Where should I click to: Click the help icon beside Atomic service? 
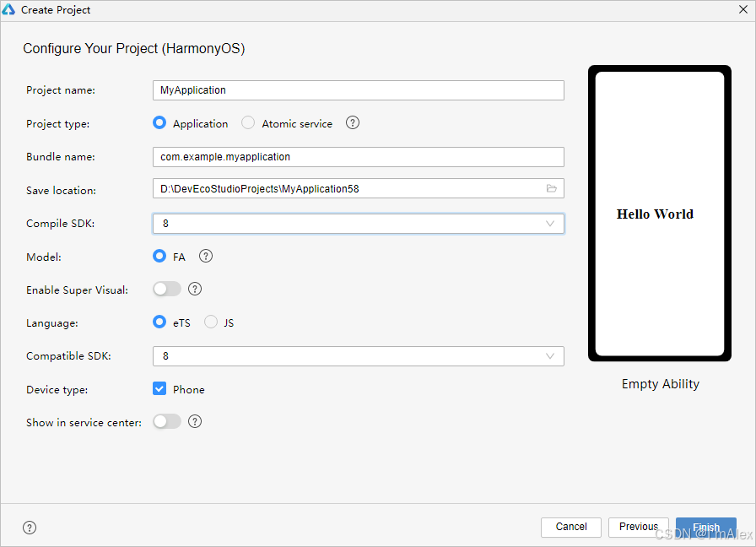[x=353, y=123]
